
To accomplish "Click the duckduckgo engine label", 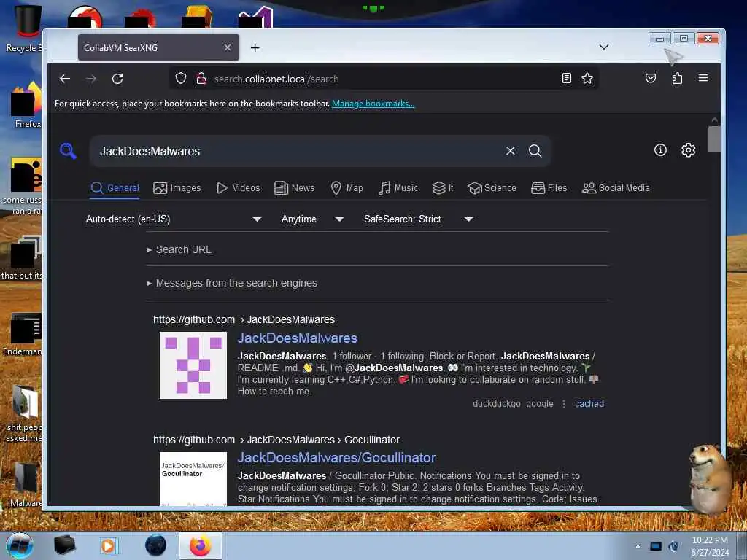I will pyautogui.click(x=496, y=404).
